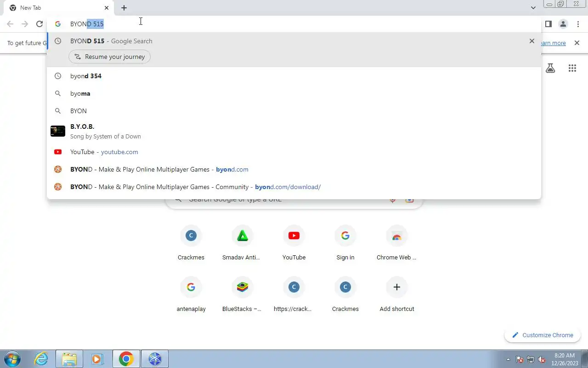Go forward using the forward arrow
This screenshot has height=368, width=588.
(25, 24)
